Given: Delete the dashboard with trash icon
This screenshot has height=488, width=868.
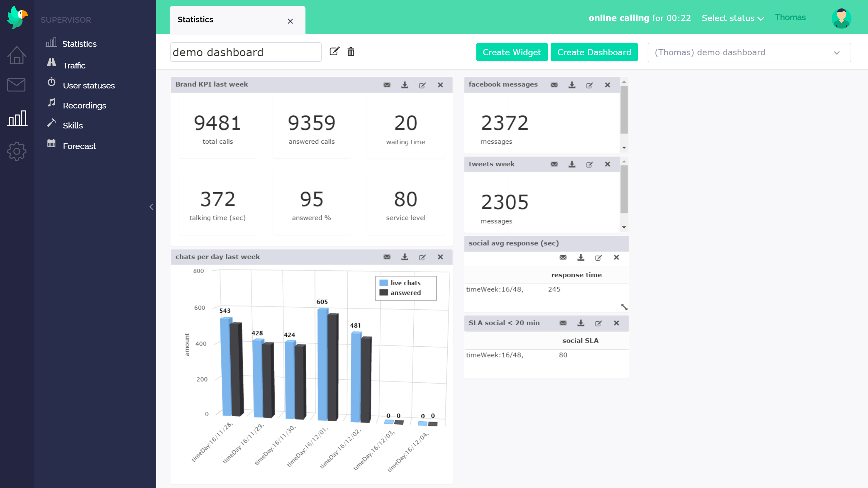Looking at the screenshot, I should point(351,52).
